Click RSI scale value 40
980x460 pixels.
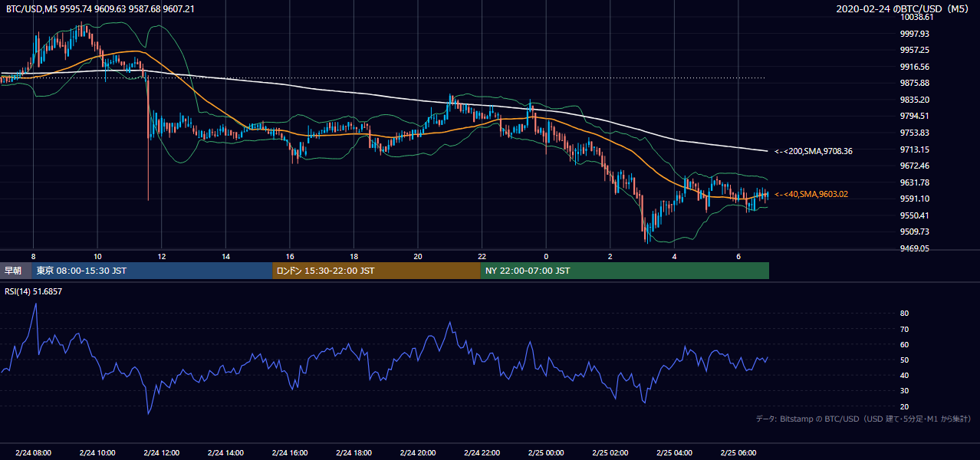tap(904, 375)
